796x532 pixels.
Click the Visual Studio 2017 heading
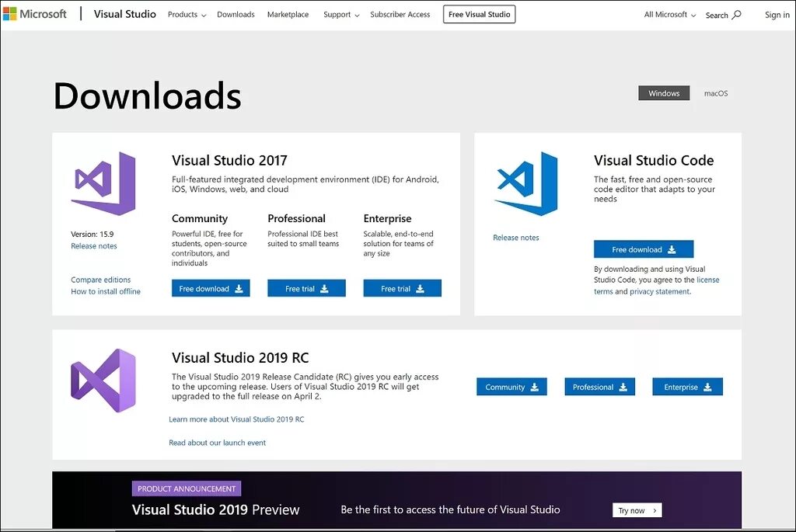[229, 160]
